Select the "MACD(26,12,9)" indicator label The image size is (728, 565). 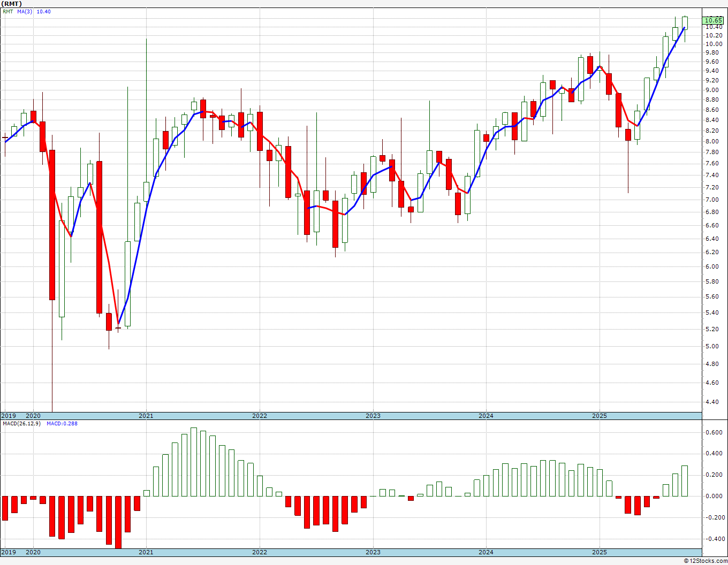point(21,424)
